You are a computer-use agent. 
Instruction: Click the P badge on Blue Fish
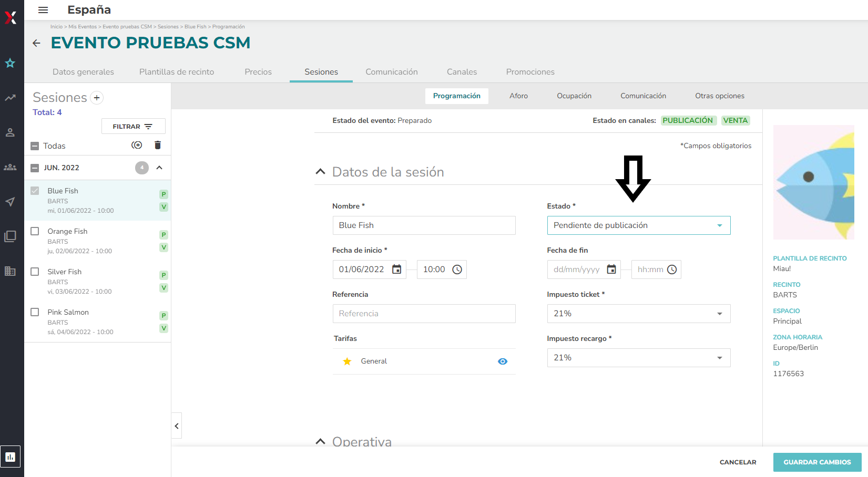[x=164, y=194]
